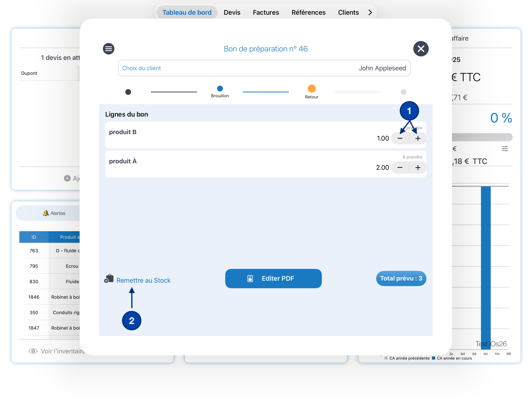
Task: Select the last grey status dot
Action: tap(403, 92)
